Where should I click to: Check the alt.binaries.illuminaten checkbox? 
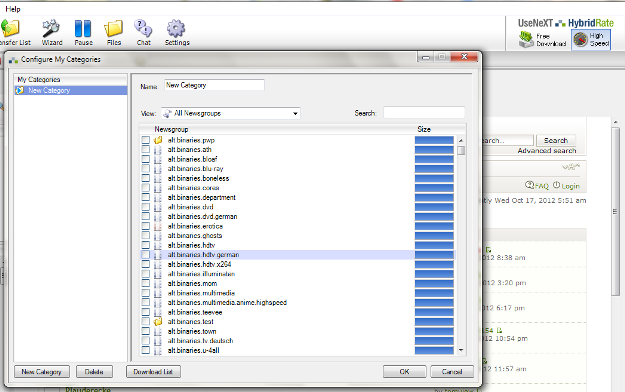[x=145, y=274]
